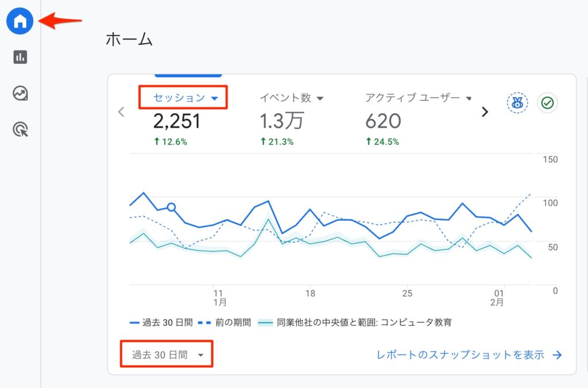Show next metrics with the right chevron
Image resolution: width=588 pixels, height=388 pixels.
point(485,112)
